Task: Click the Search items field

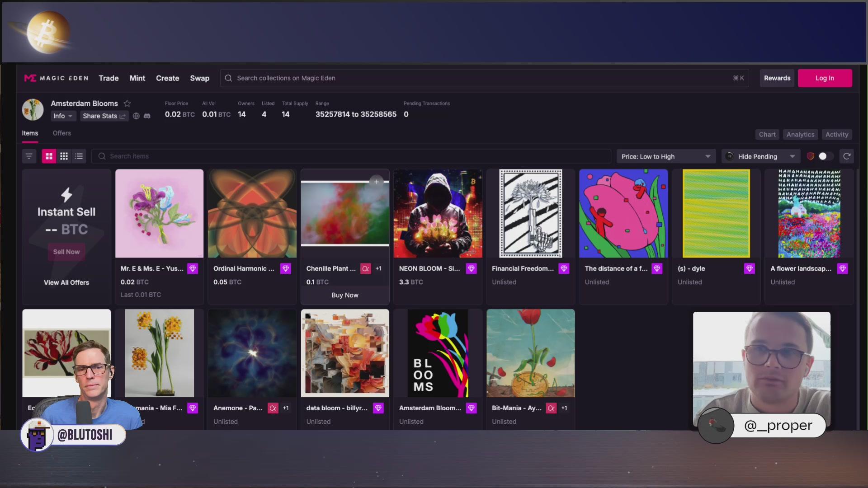Action: 351,156
